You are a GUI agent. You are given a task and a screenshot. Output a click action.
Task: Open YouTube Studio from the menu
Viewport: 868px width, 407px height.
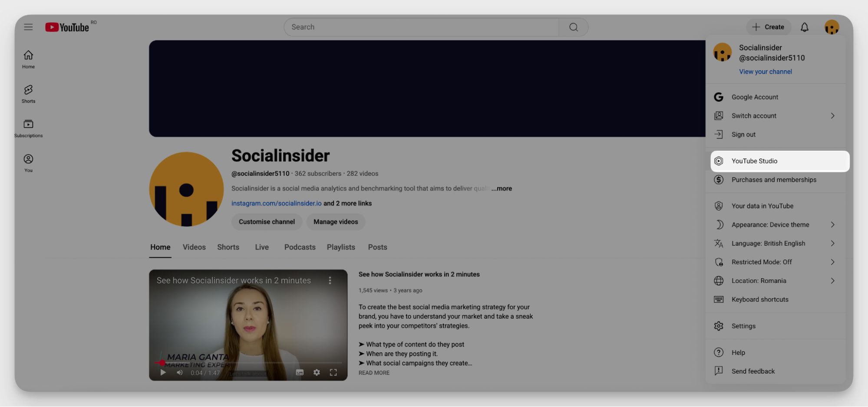tap(780, 161)
